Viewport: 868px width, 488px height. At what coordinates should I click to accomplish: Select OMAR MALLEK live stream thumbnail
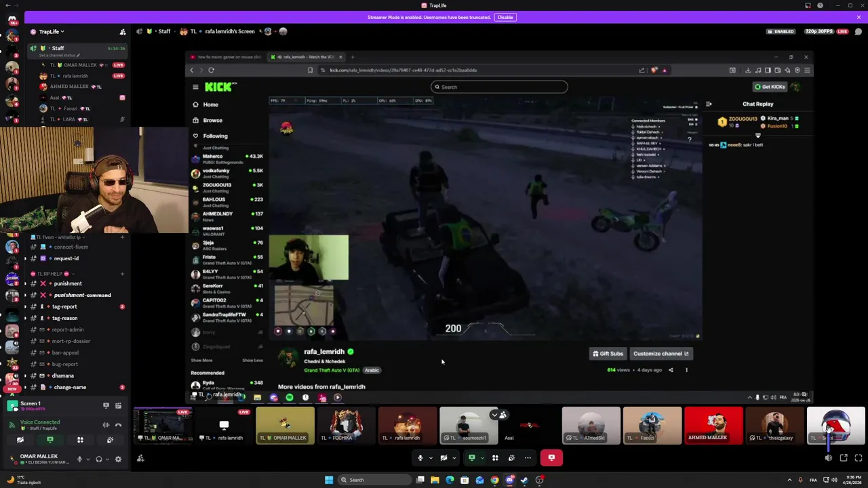pos(163,425)
